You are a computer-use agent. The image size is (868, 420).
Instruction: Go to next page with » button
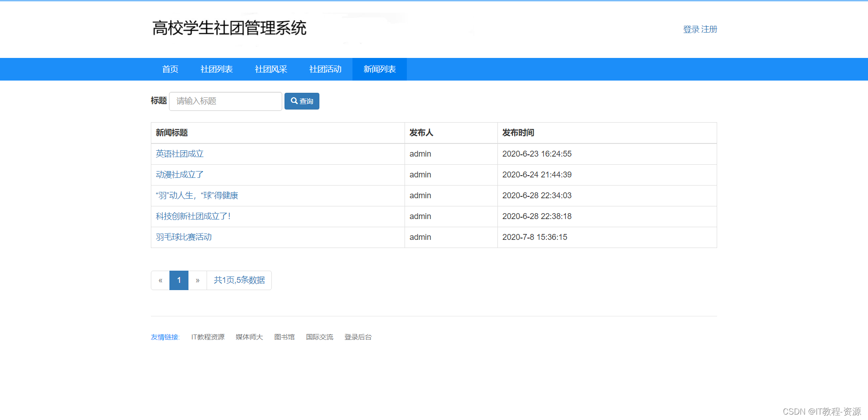tap(198, 280)
